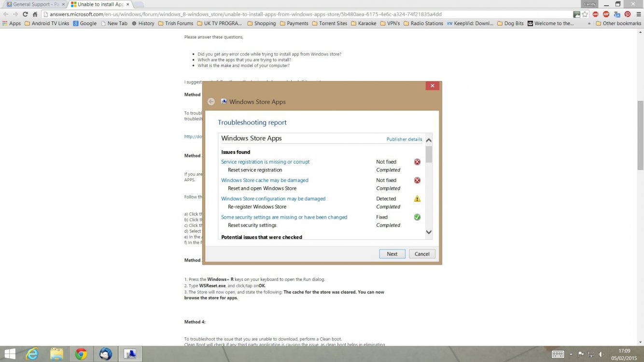644x362 pixels.
Task: Open File Explorer from the taskbar
Action: click(57, 354)
